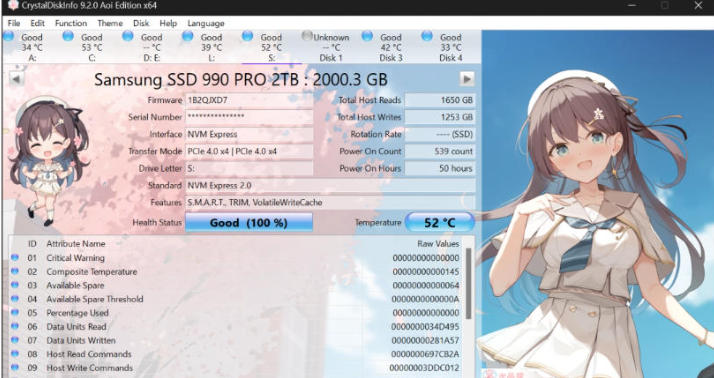Click the Raw Values column header
This screenshot has height=378, width=714.
click(438, 244)
